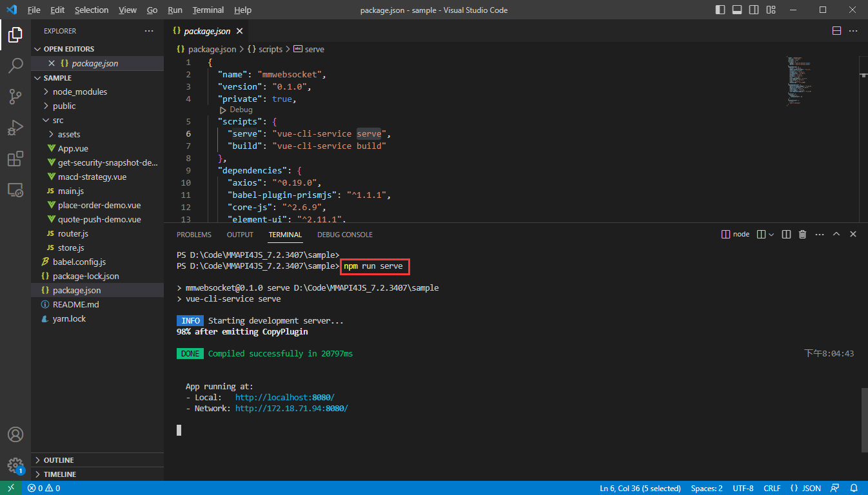Open the Manage settings gear

pos(15,465)
